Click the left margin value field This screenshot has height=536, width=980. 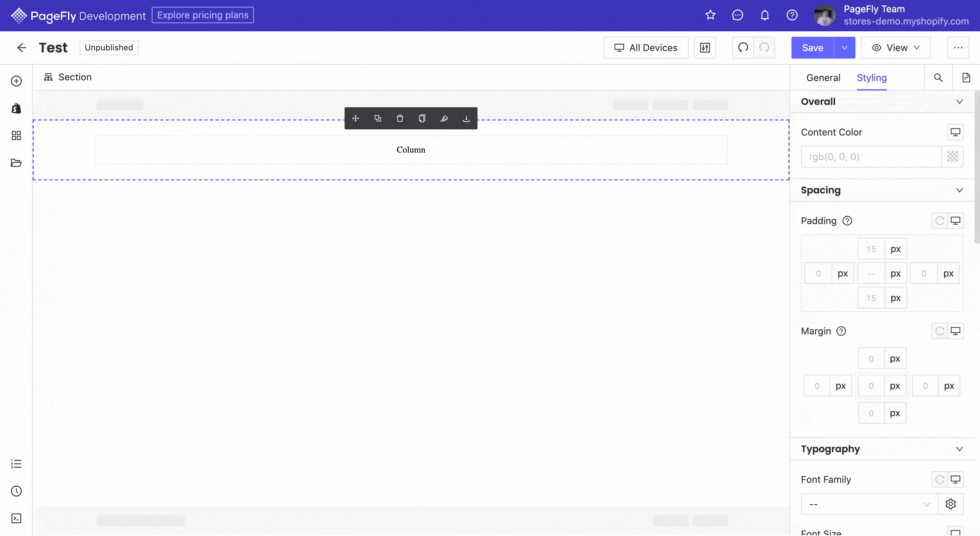point(817,386)
